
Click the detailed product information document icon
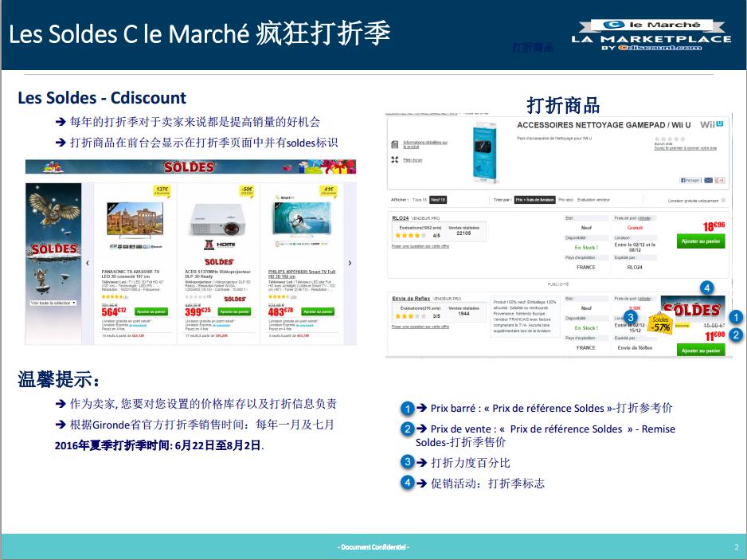pos(394,144)
